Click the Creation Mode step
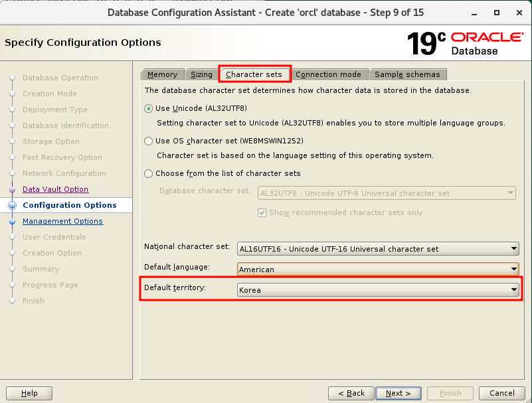Image resolution: width=532 pixels, height=403 pixels. 50,94
